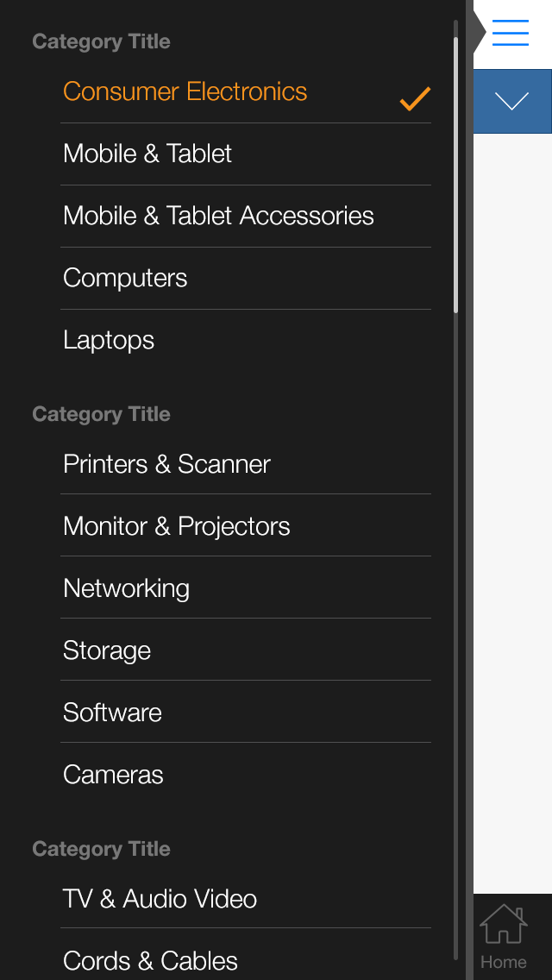Tap TV & Audio Video category
The image size is (552, 980).
coord(160,899)
